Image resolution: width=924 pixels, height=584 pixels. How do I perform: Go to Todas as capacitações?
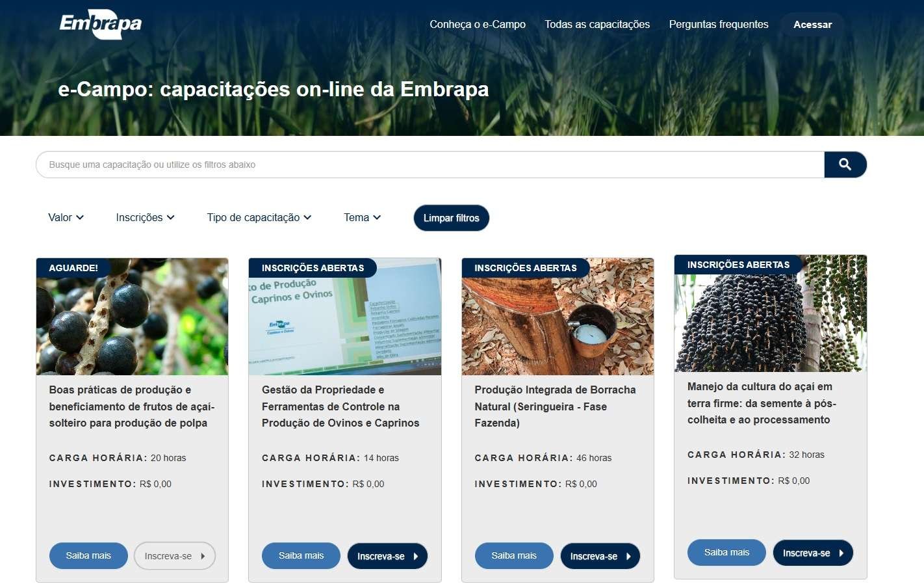coord(597,24)
